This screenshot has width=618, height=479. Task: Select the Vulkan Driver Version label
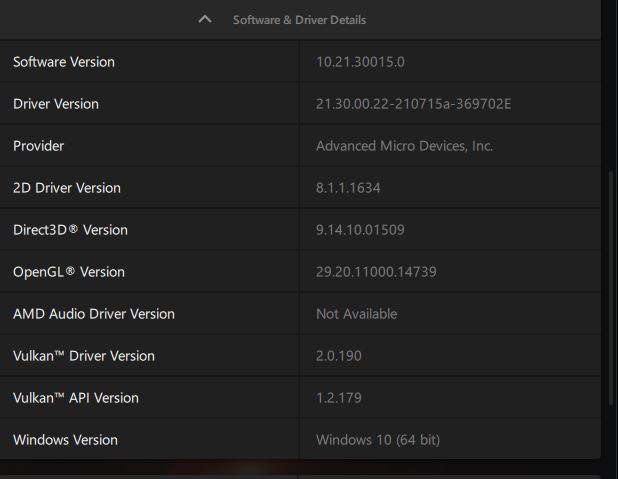[84, 356]
